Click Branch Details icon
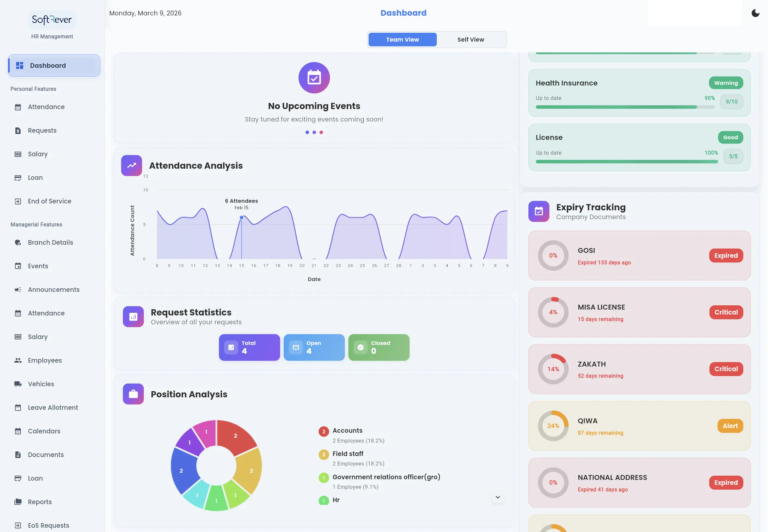This screenshot has width=768, height=532. (x=18, y=243)
